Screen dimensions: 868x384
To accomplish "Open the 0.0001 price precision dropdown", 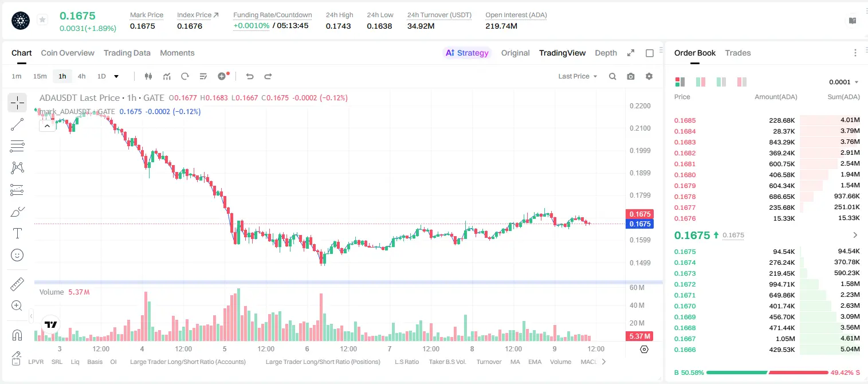I will pyautogui.click(x=843, y=82).
